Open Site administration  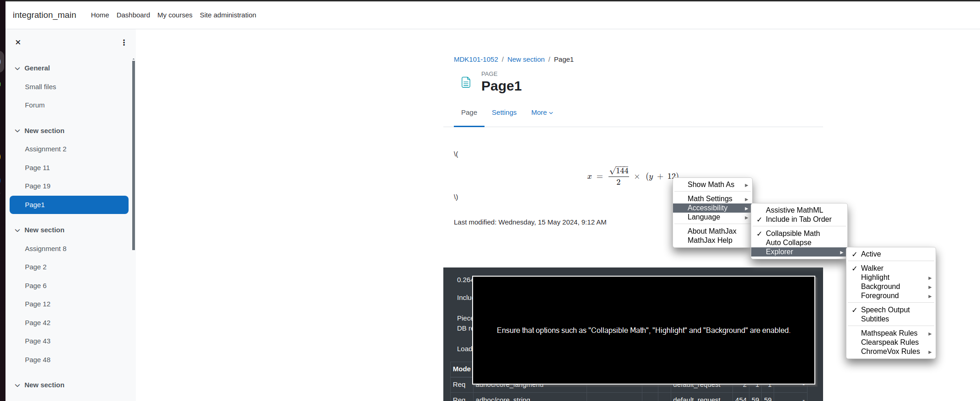[228, 15]
